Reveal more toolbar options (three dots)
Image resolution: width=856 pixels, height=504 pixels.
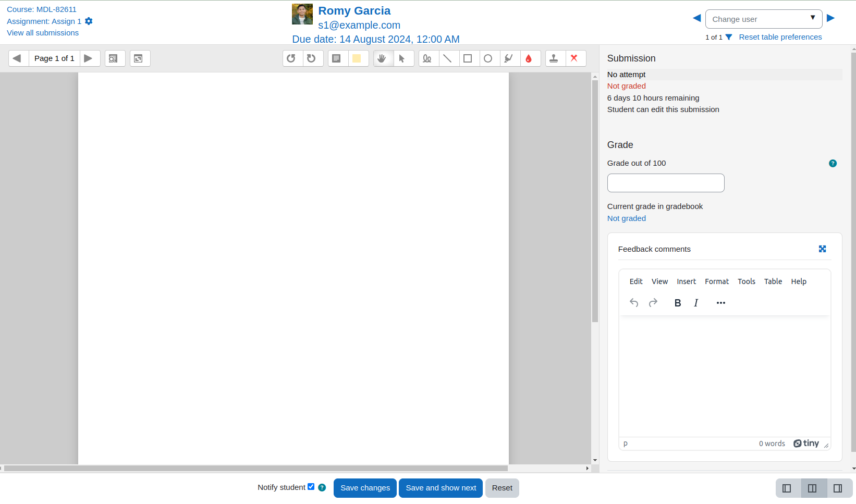coord(721,303)
